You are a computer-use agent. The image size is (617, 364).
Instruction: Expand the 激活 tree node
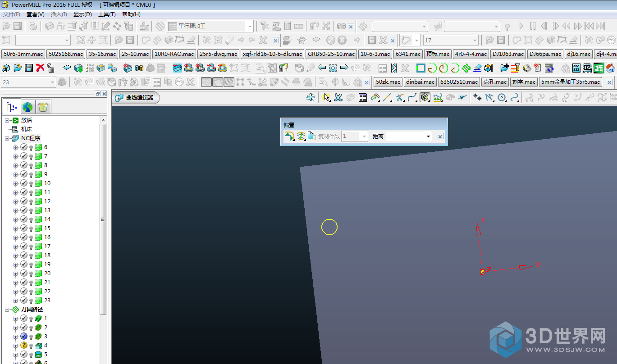click(7, 120)
